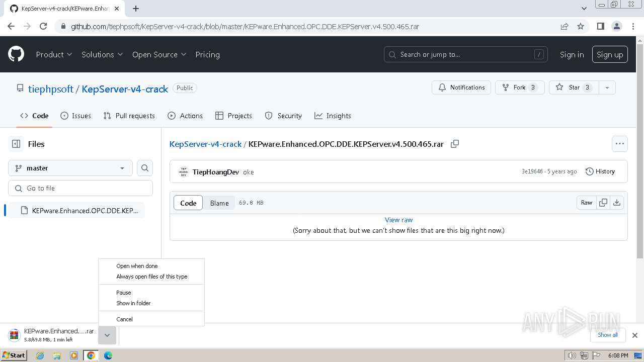Click the Sign up button

610,54
